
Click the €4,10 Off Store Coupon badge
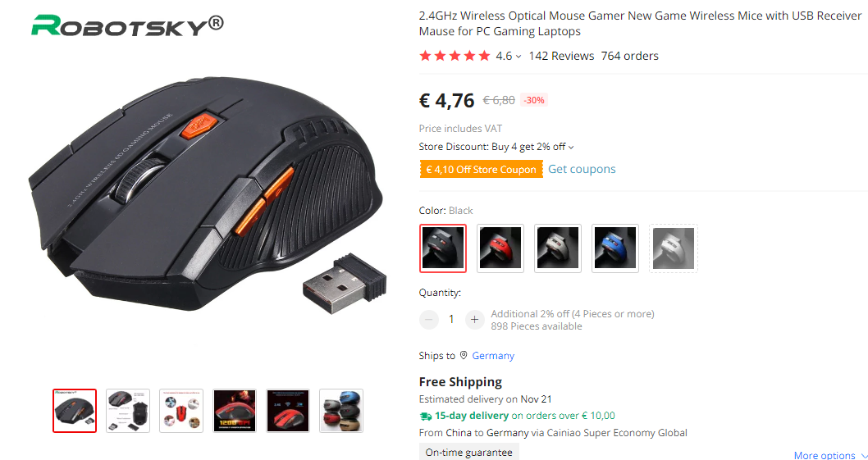tap(481, 170)
